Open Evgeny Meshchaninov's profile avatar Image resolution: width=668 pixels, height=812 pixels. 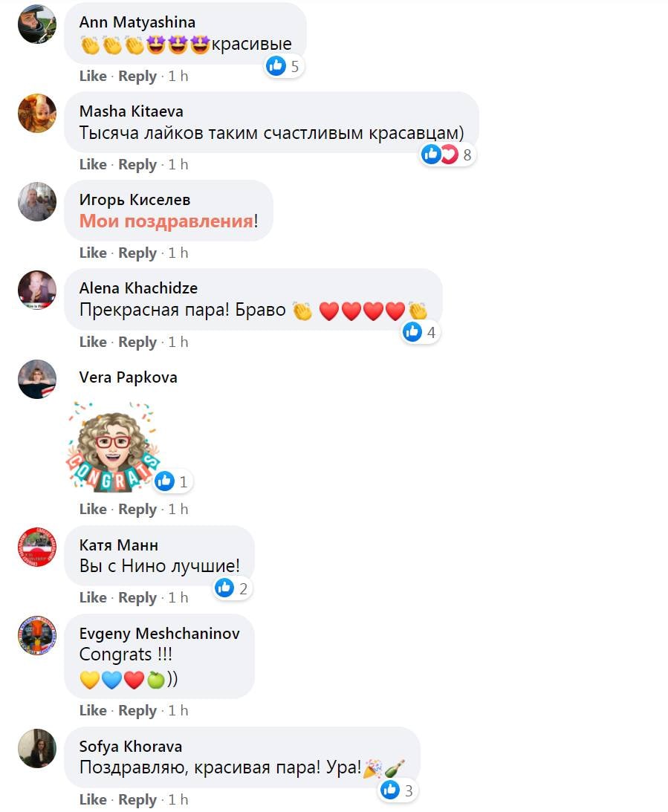coord(36,636)
